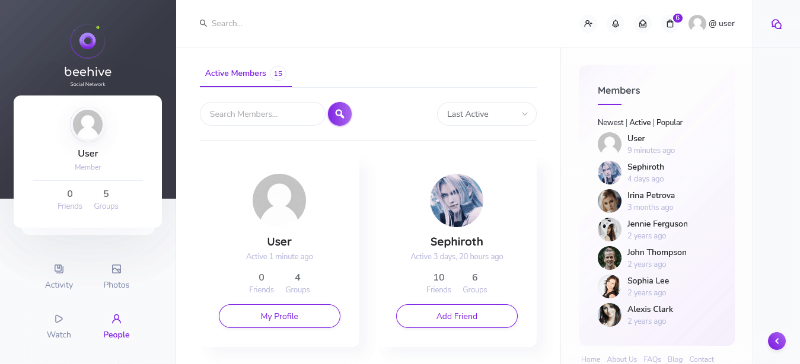Switch Members widget to Newest

point(610,123)
